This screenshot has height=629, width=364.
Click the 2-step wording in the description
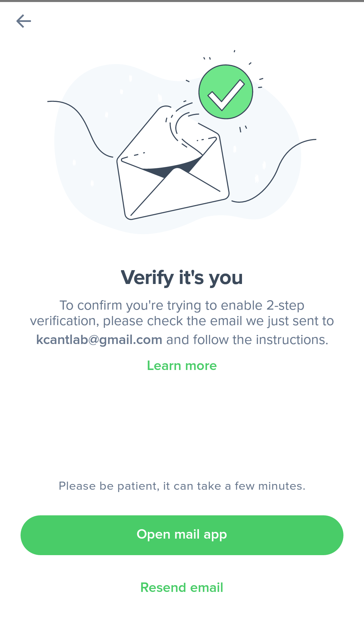pyautogui.click(x=285, y=305)
